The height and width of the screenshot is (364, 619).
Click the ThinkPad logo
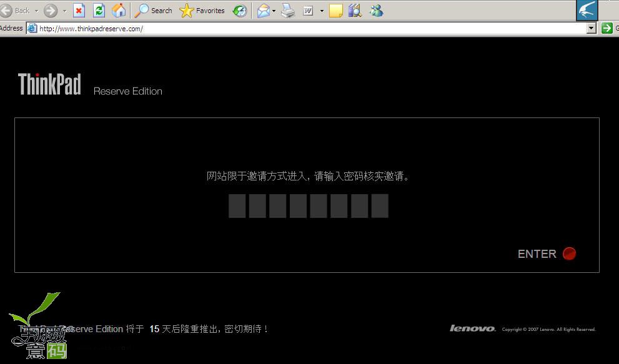(49, 84)
